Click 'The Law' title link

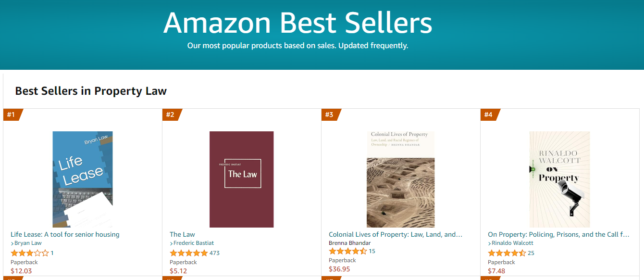tap(182, 235)
